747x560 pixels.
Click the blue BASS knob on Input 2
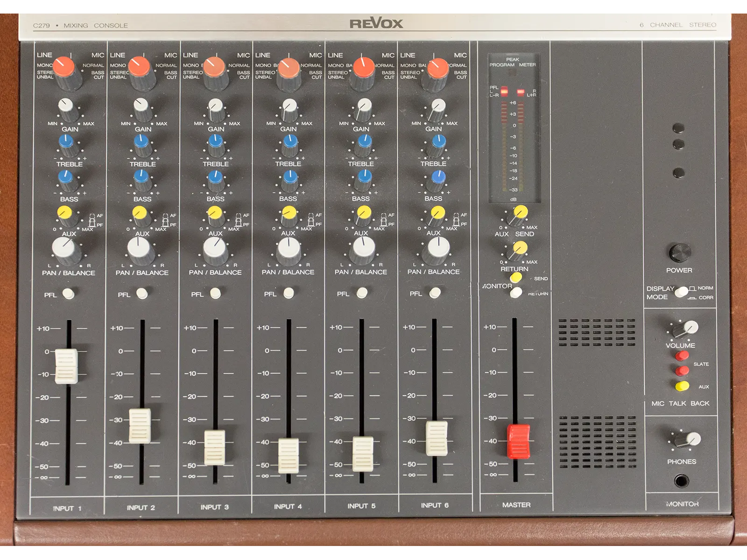(x=141, y=181)
